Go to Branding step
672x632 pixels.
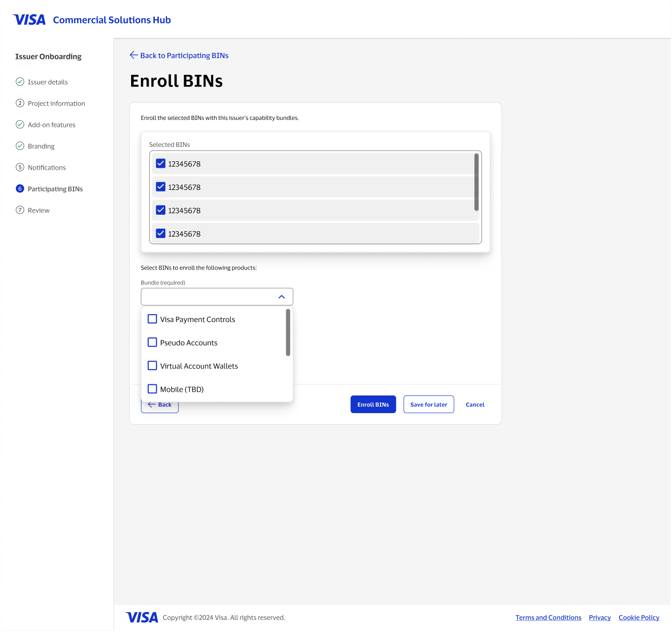pyautogui.click(x=41, y=146)
